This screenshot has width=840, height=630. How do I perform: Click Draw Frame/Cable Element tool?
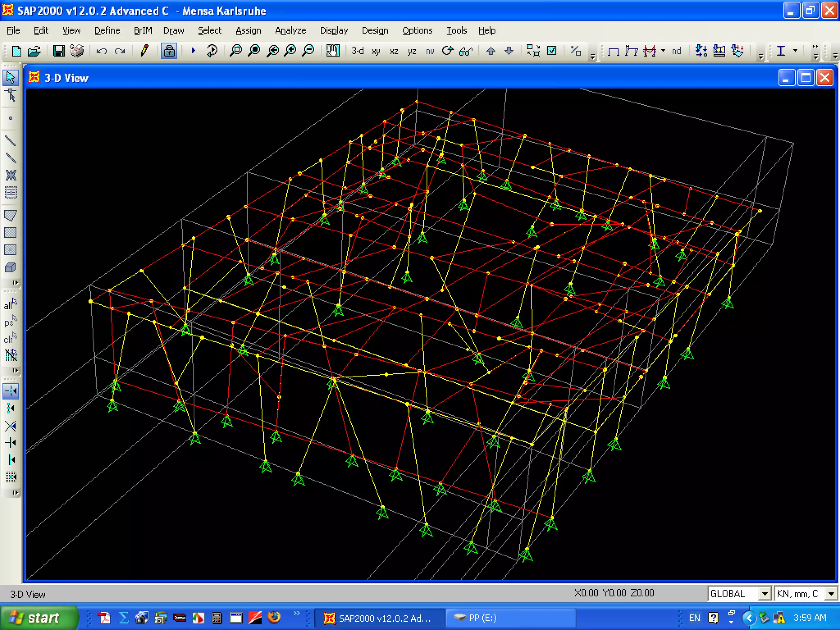11,141
